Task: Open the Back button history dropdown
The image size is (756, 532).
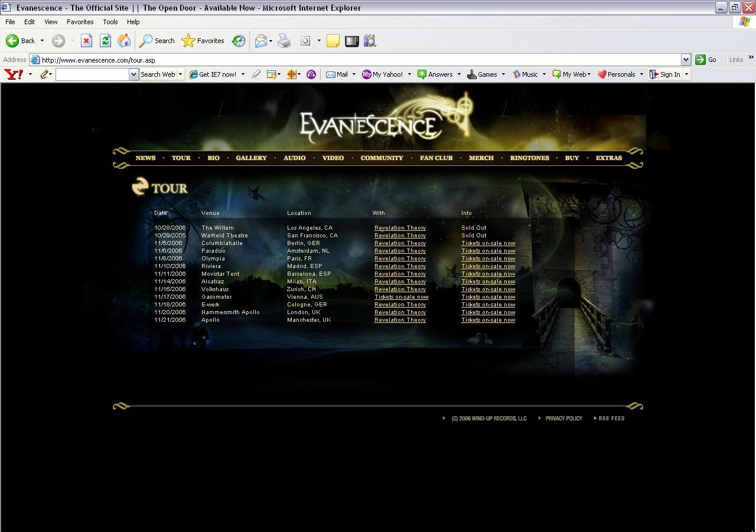Action: tap(42, 41)
